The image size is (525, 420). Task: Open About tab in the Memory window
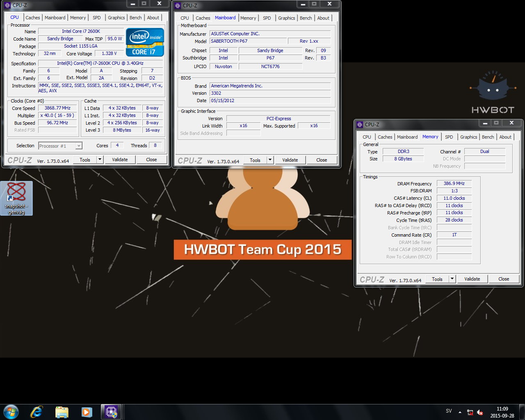(505, 137)
